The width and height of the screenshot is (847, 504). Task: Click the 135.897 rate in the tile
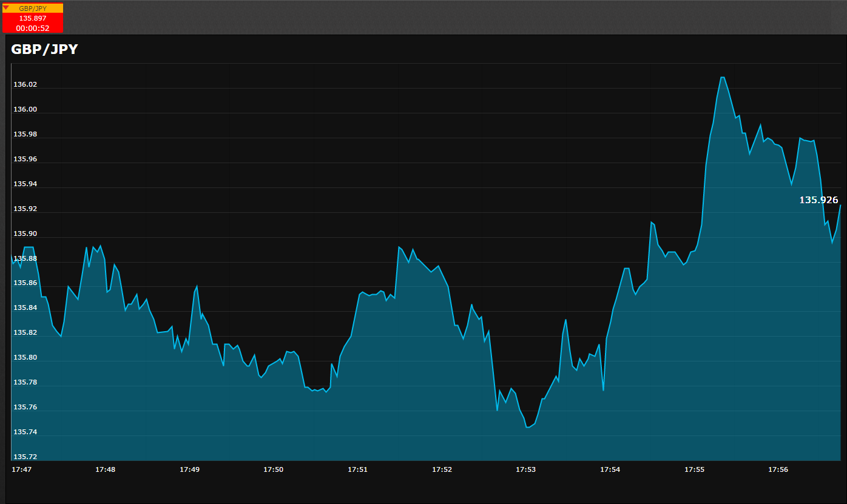[x=33, y=18]
